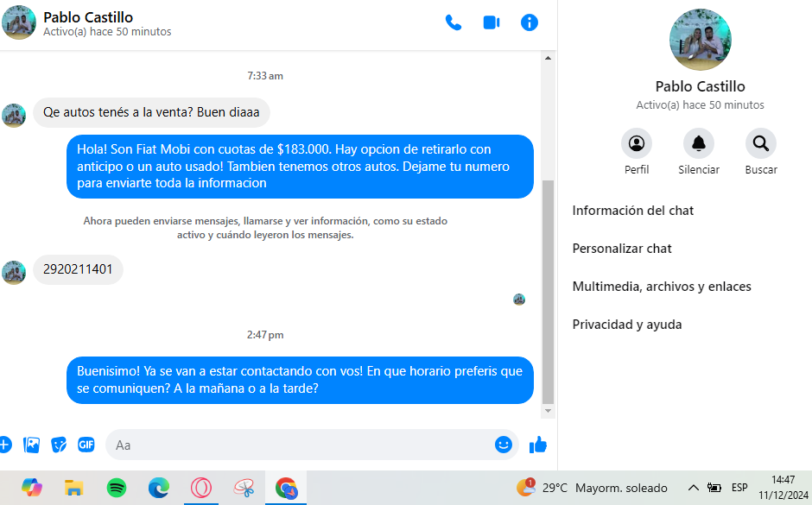Expand Personalizar chat section
Screen dimensions: 812x505
[x=622, y=249]
